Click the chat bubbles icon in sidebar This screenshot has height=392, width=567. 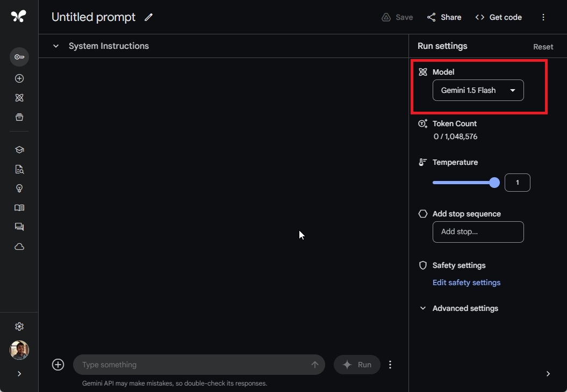(x=19, y=227)
